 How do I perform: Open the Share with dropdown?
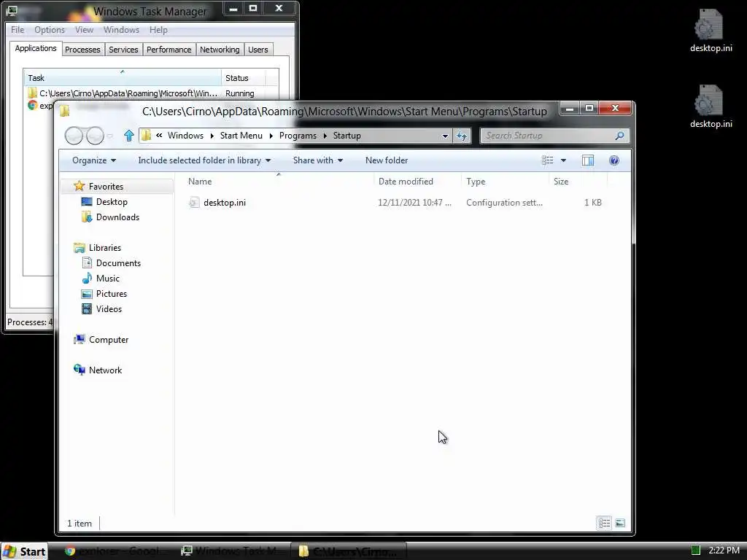click(x=318, y=160)
